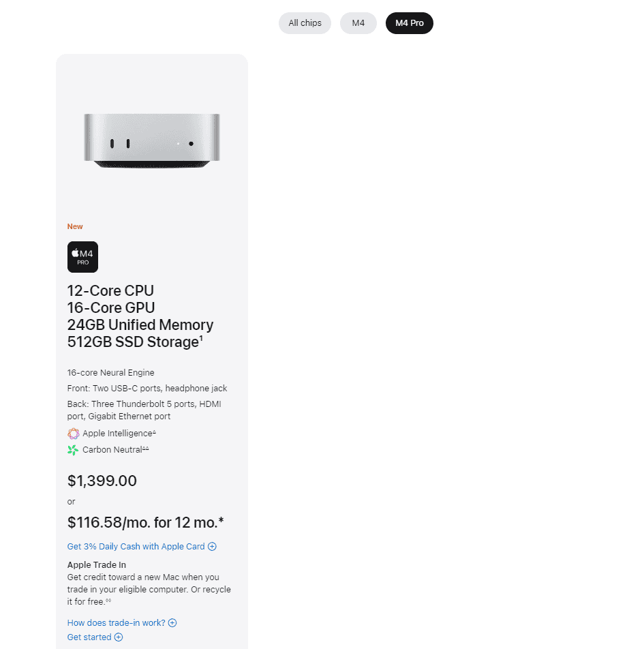
Task: Click the Apple Intelligence logo icon
Action: pyautogui.click(x=73, y=434)
